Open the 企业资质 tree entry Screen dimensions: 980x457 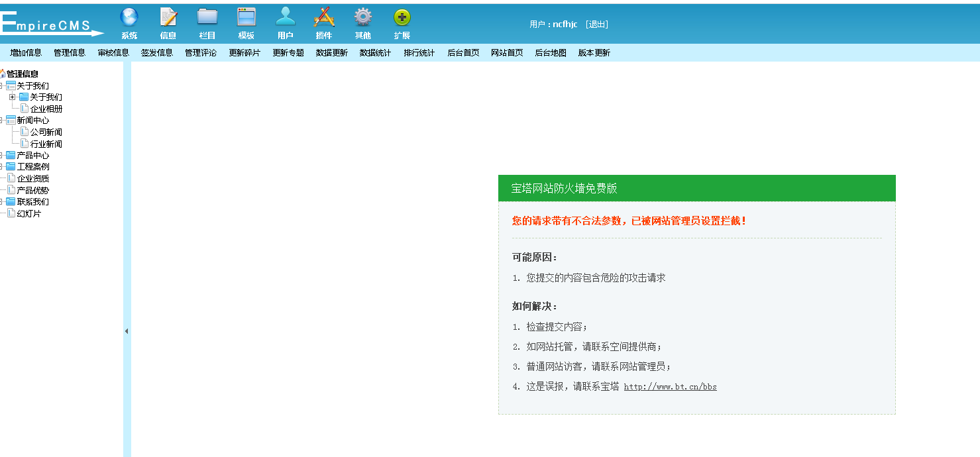point(33,178)
